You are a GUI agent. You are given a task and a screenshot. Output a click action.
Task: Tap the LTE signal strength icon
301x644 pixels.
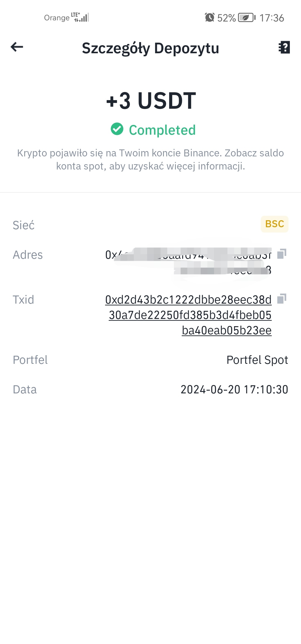[x=80, y=17]
